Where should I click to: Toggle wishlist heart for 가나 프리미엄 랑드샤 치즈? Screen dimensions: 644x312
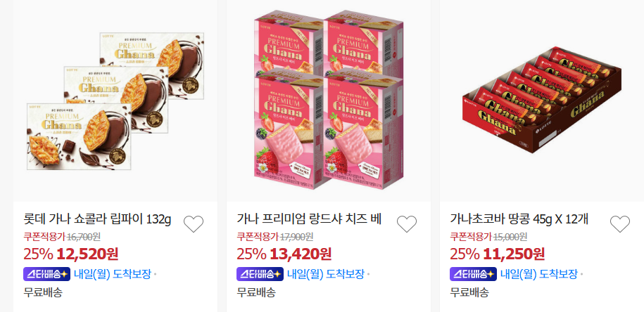(407, 224)
